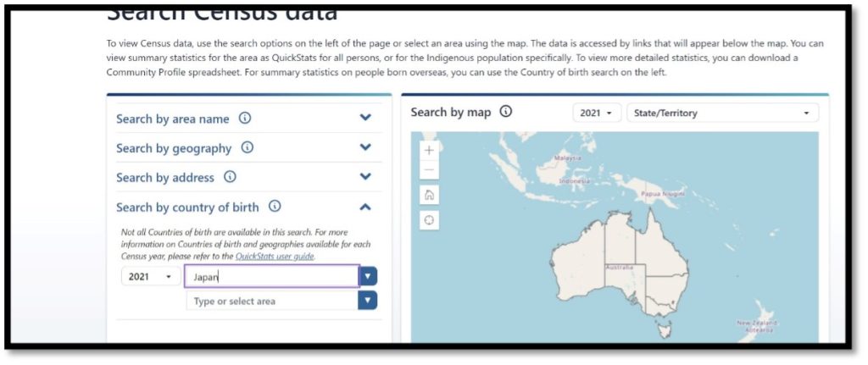Viewport: 868px width, 365px height.
Task: Click the map locate me icon
Action: pyautogui.click(x=429, y=220)
